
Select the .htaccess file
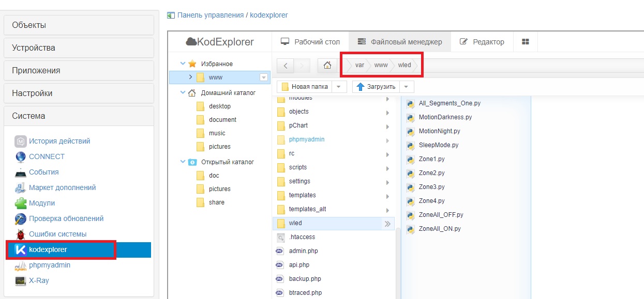pyautogui.click(x=334, y=237)
